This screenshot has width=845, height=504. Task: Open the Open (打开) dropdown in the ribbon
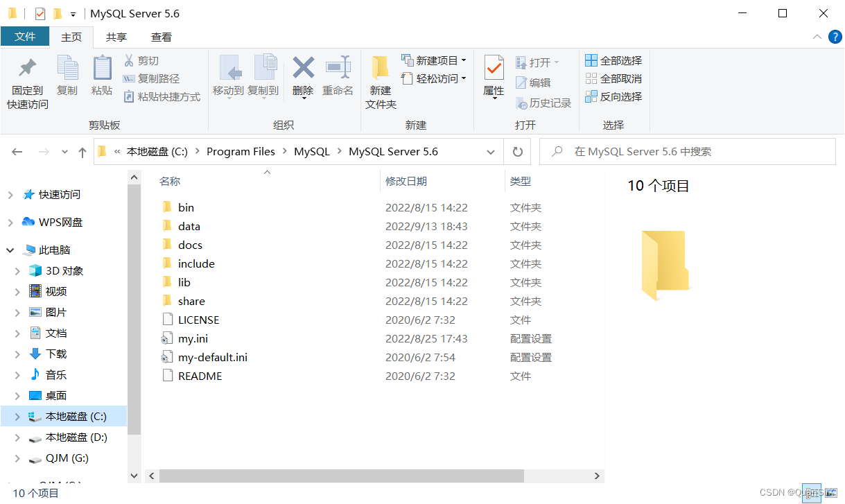(x=537, y=62)
